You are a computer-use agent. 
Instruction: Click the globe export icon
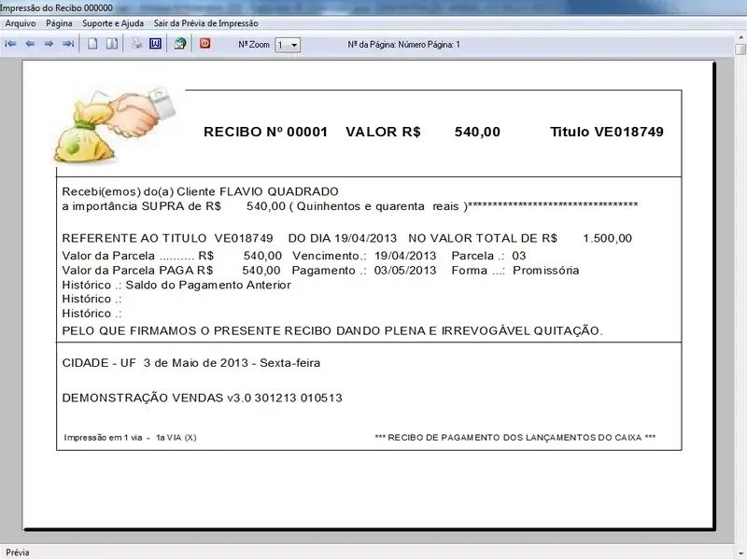[x=180, y=44]
